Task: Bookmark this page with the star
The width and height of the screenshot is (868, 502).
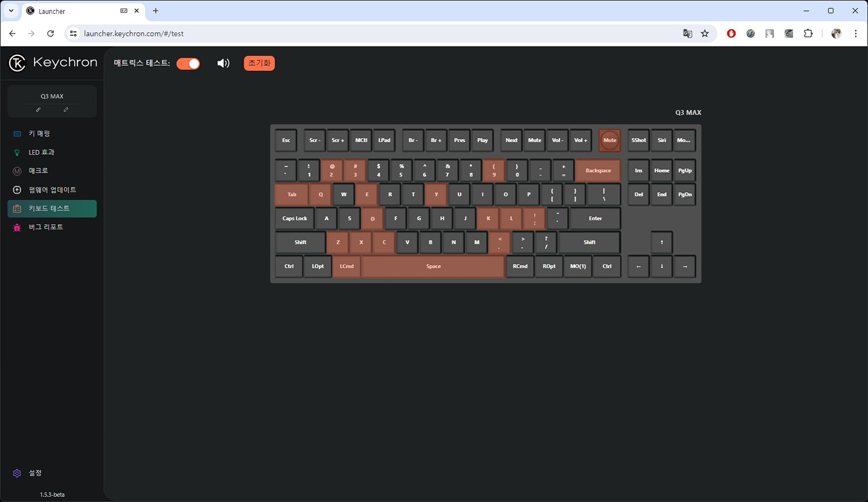Action: pos(705,34)
